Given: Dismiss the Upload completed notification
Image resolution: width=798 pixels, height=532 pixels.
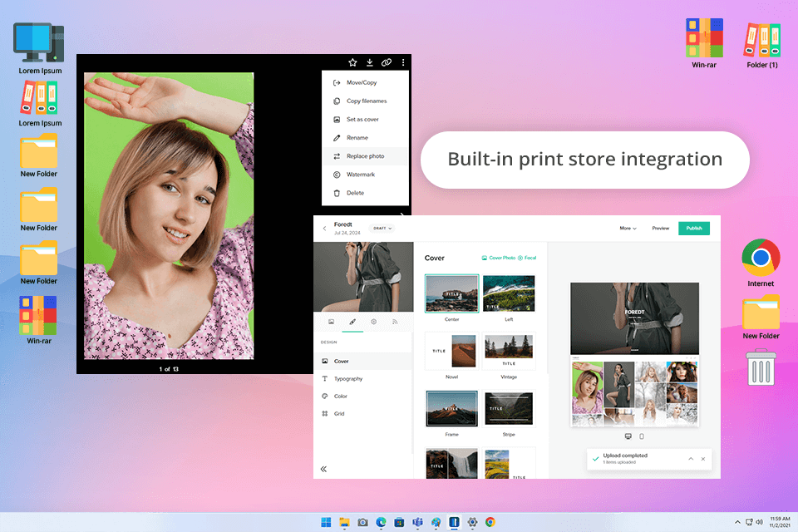Looking at the screenshot, I should click(x=703, y=459).
